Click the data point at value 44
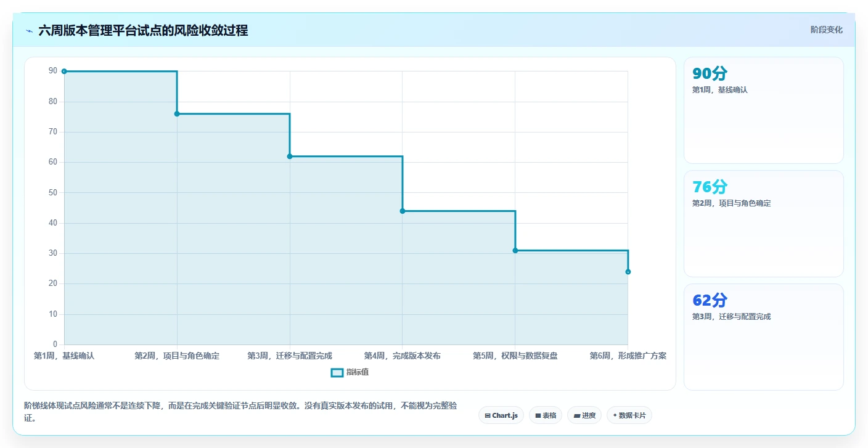The width and height of the screenshot is (868, 448). [403, 211]
